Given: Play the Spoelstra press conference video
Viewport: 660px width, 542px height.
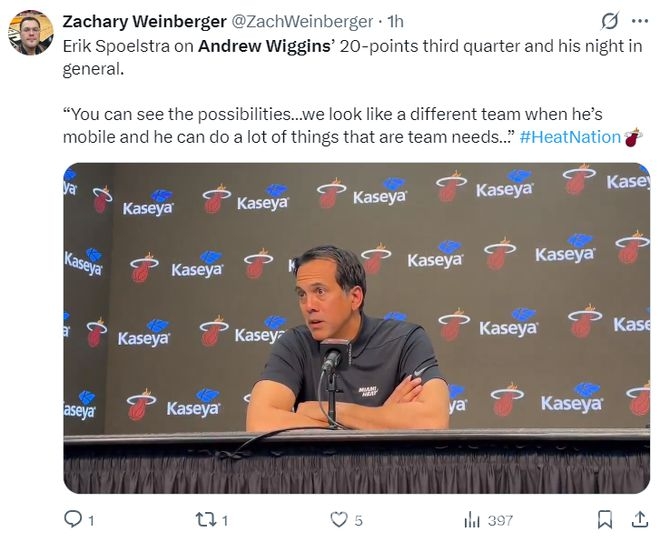Looking at the screenshot, I should click(x=357, y=328).
